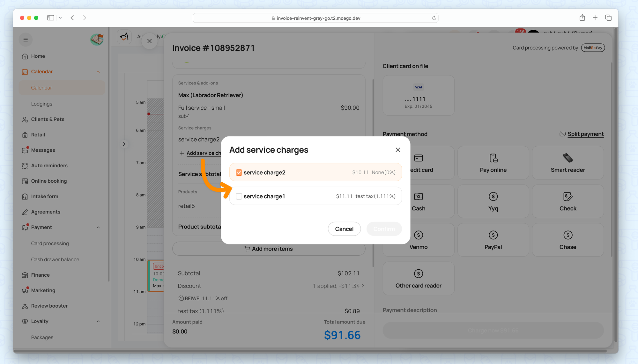Check the service charge1 checkbox
Image resolution: width=638 pixels, height=364 pixels.
point(239,196)
